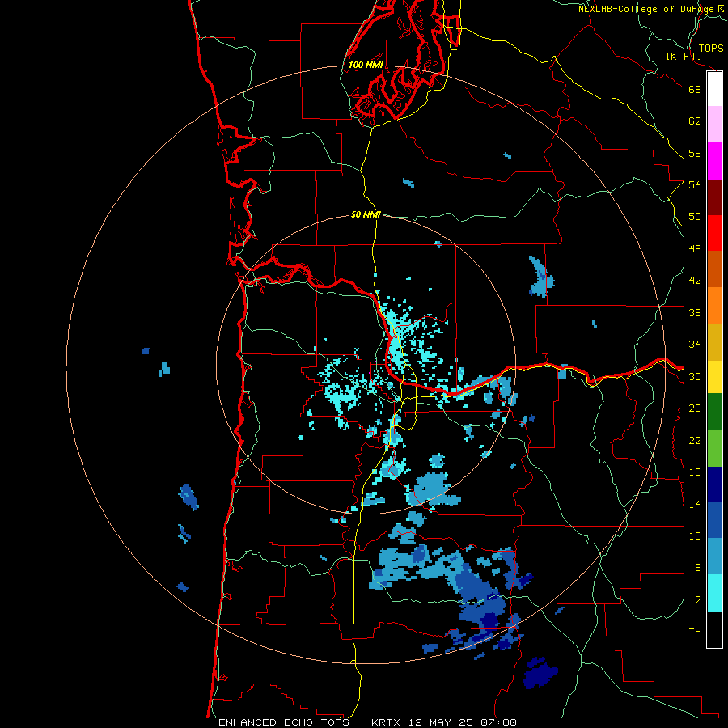Click the 58 legend value
Screen dimensions: 728x728
695,153
